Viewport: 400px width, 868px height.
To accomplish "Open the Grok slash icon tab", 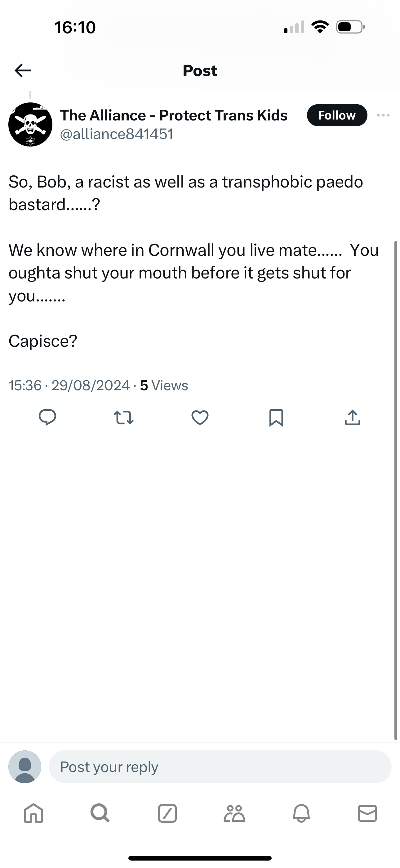I will click(167, 813).
